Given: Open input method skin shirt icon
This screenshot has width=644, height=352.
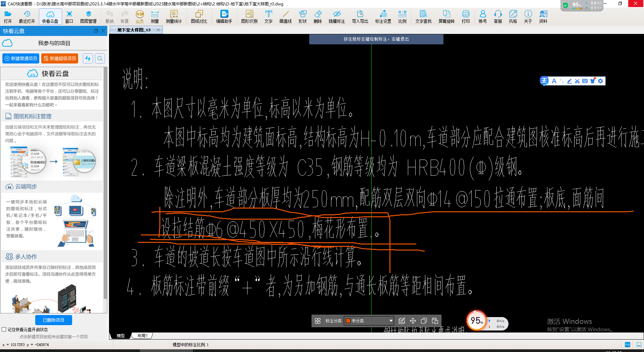Looking at the screenshot, I should [x=593, y=81].
